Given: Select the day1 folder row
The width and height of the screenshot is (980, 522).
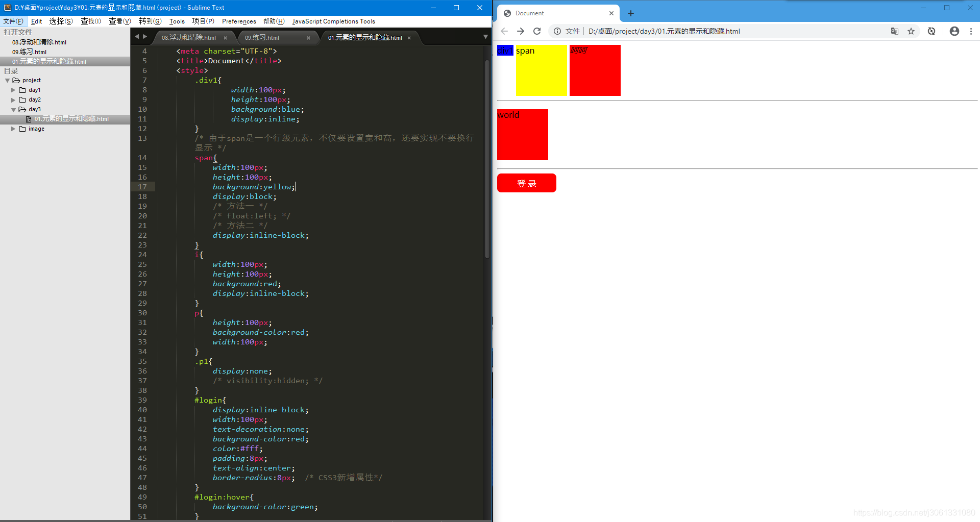Looking at the screenshot, I should (x=65, y=90).
